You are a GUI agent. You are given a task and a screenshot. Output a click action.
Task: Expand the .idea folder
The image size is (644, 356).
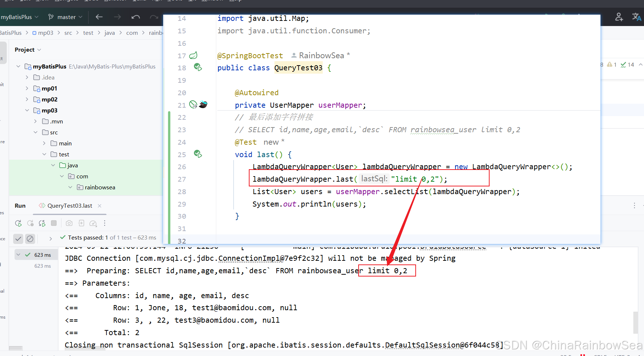pos(27,77)
